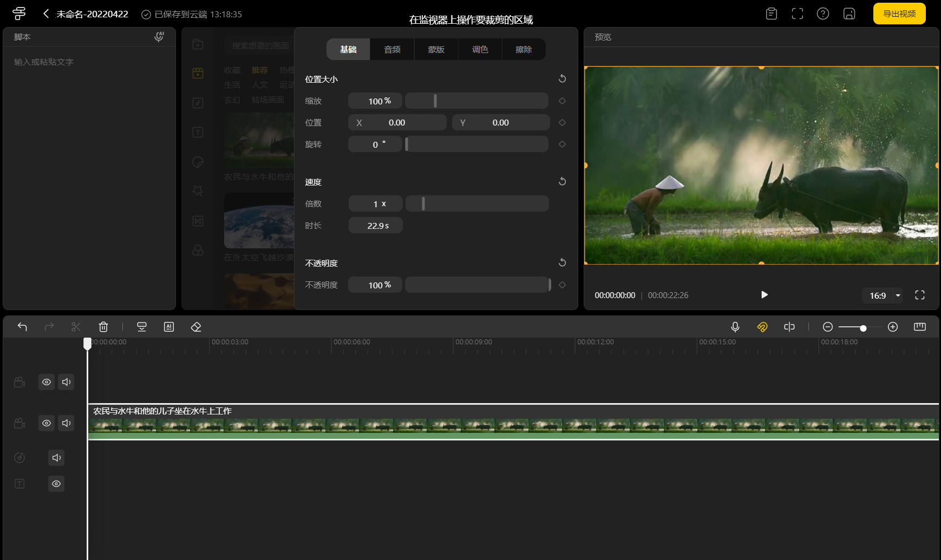Click the scissors split tool

click(76, 327)
